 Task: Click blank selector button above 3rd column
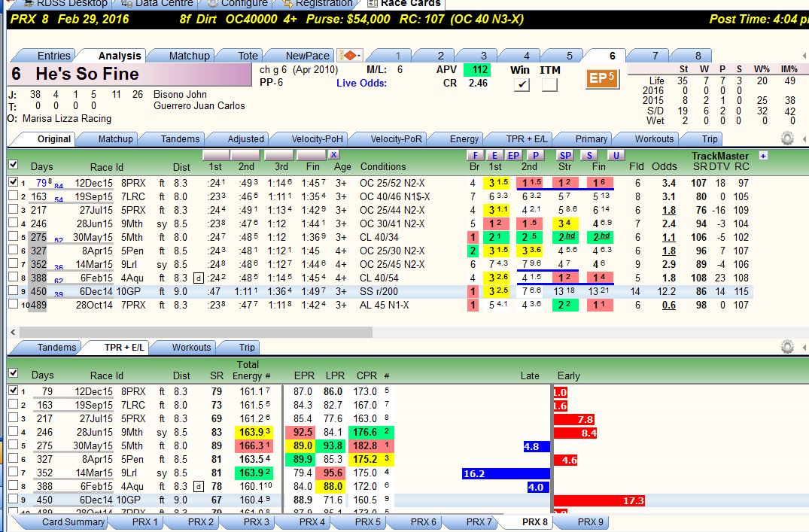pyautogui.click(x=278, y=155)
